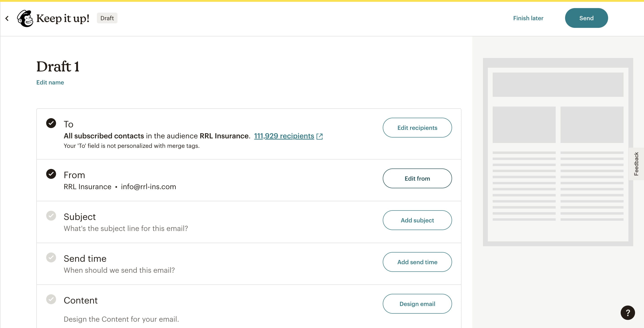Click the Draft status badge

click(107, 18)
